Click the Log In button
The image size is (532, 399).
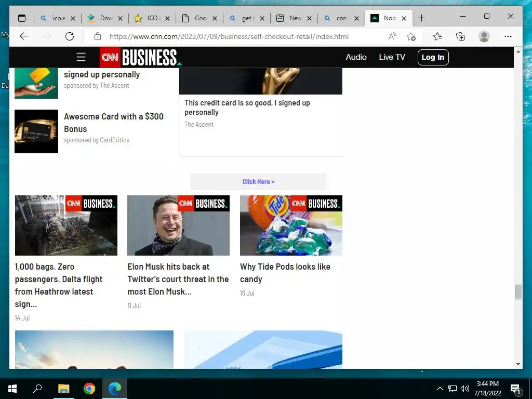[x=433, y=57]
